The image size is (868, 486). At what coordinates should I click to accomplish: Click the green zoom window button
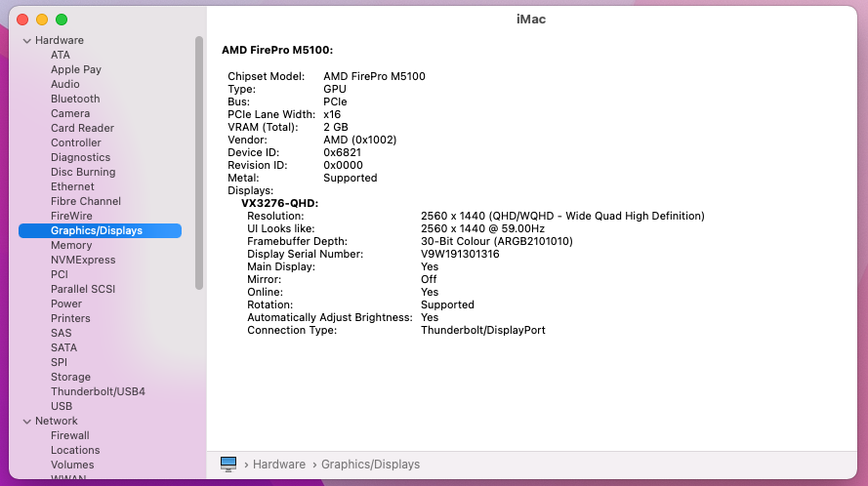62,20
